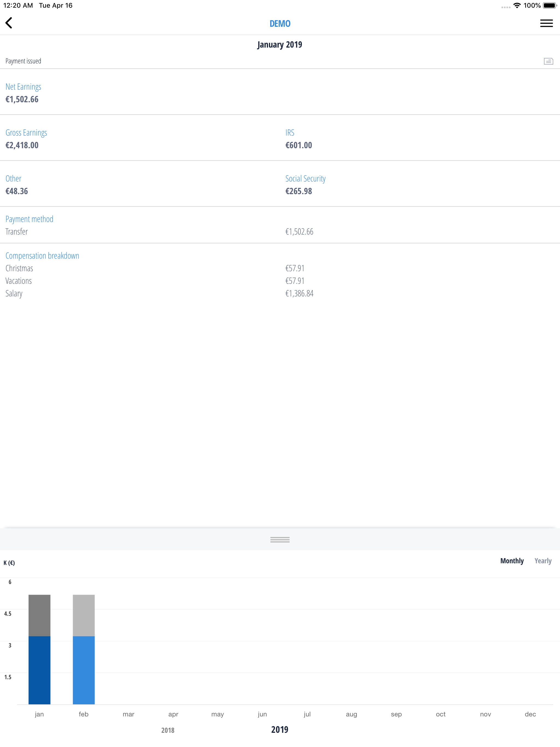The image size is (560, 747).
Task: Tap the K (€) axis unit label
Action: [x=9, y=563]
